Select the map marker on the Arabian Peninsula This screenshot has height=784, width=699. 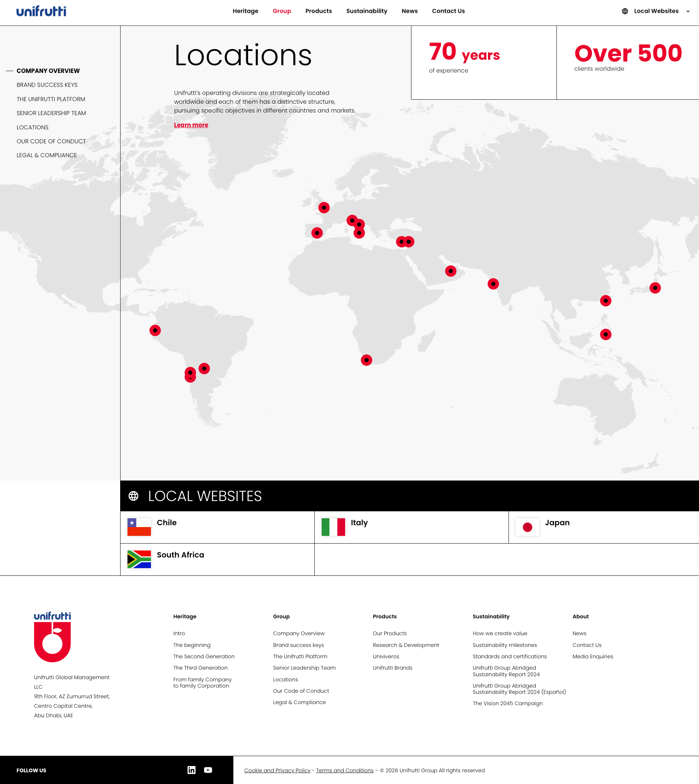451,271
